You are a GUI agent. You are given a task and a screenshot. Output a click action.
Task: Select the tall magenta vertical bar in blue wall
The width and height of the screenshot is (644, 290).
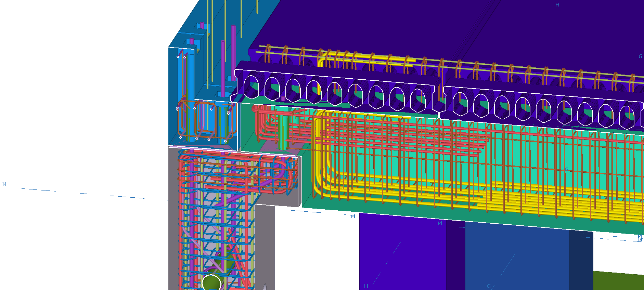coord(233,51)
